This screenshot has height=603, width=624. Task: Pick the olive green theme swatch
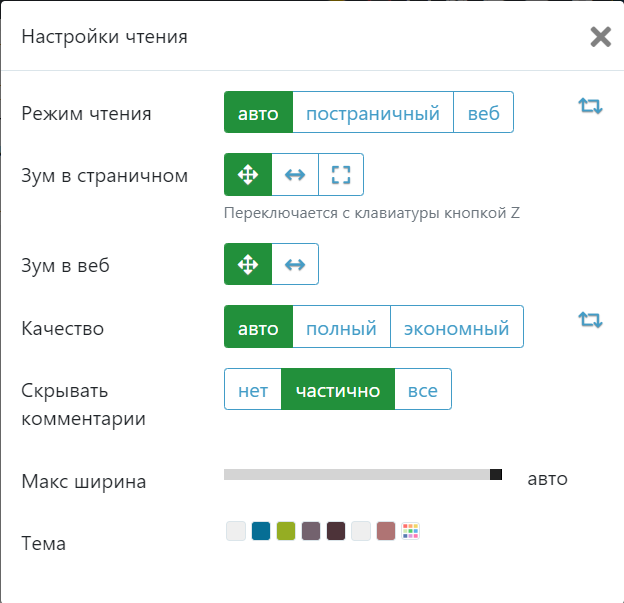click(286, 531)
